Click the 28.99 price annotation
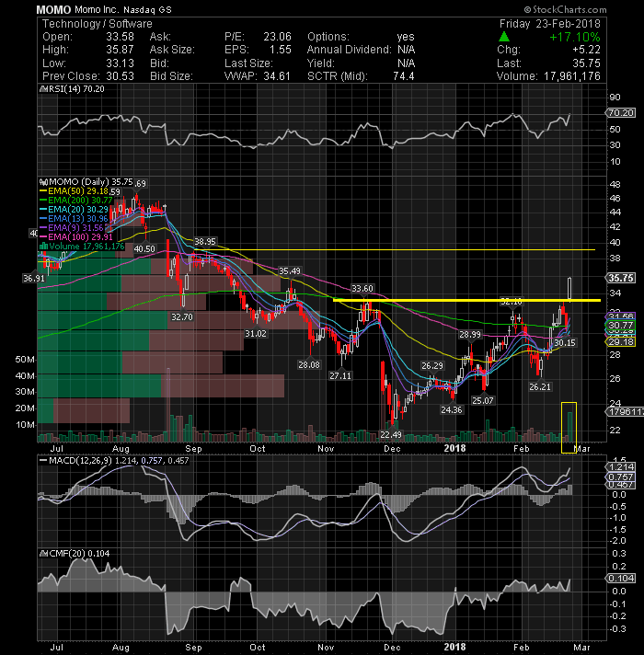 coord(470,335)
